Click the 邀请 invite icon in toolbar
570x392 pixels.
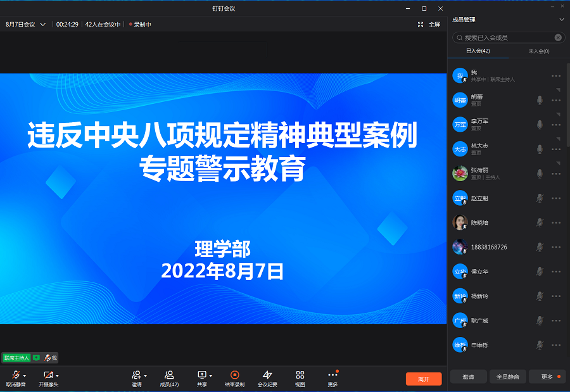click(136, 375)
